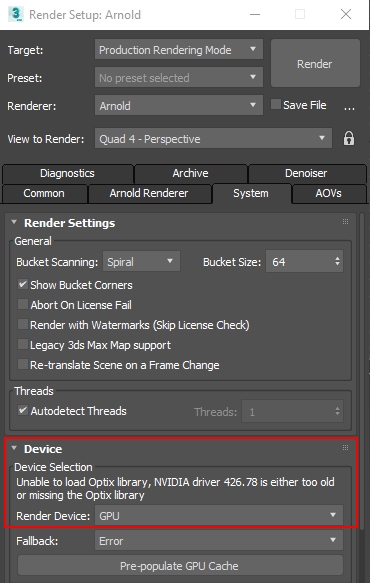The width and height of the screenshot is (370, 583).
Task: Open the View to Render dropdown
Action: (x=213, y=138)
